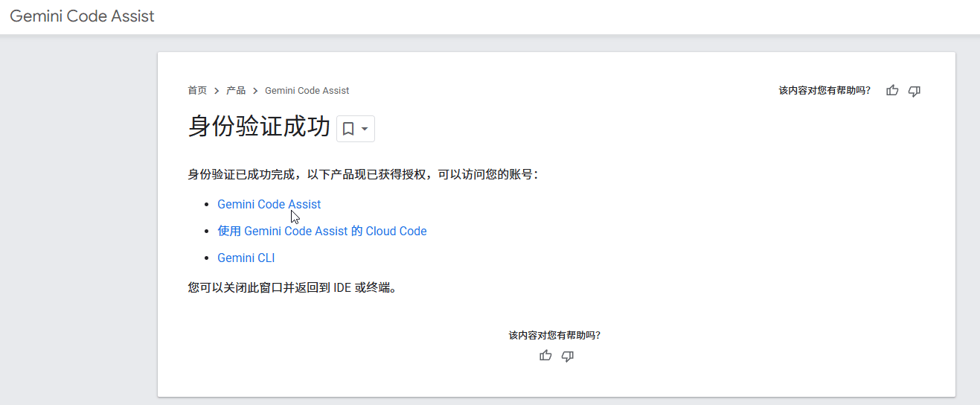The height and width of the screenshot is (405, 980).
Task: Click the top 该内容对您有帮助吗? label
Action: 824,91
